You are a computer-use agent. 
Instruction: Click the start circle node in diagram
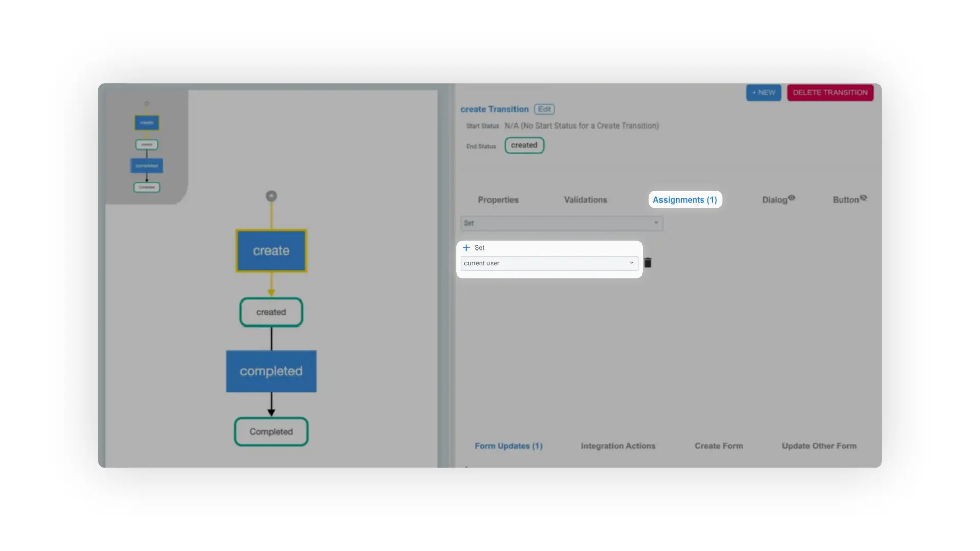(272, 196)
